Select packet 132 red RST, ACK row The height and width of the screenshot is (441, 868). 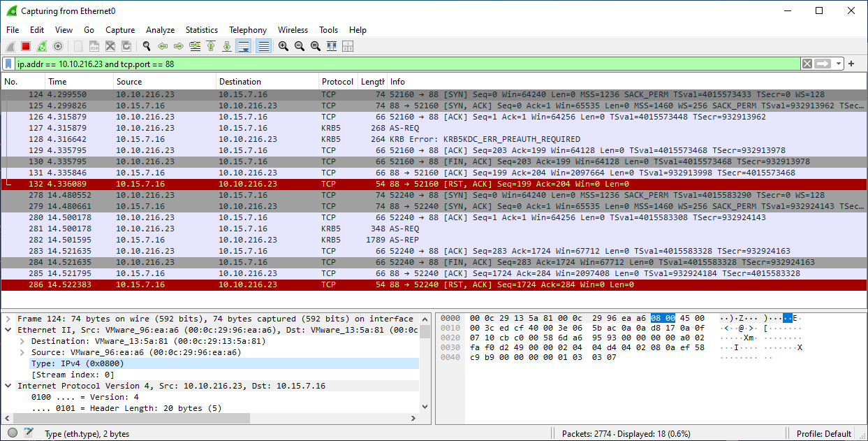coord(434,184)
